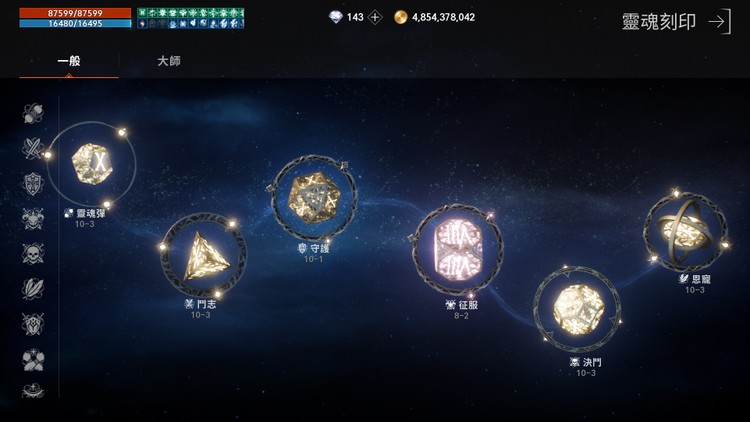Open the pink 征服 engraving orb
750x422 pixels.
pyautogui.click(x=457, y=249)
